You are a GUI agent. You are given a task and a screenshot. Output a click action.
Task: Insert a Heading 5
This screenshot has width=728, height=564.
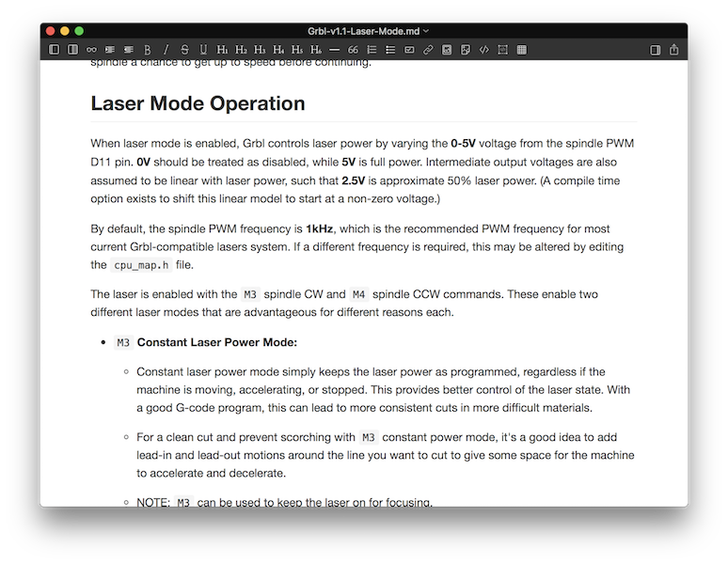click(297, 50)
